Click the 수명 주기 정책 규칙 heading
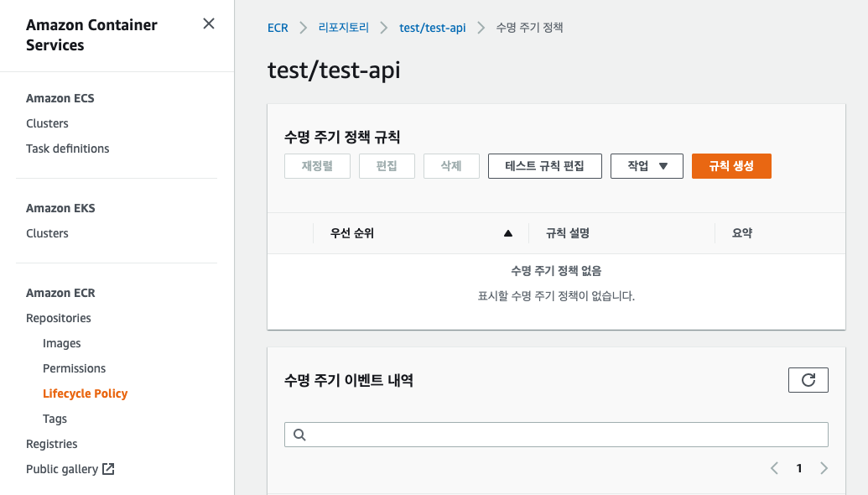 (342, 137)
